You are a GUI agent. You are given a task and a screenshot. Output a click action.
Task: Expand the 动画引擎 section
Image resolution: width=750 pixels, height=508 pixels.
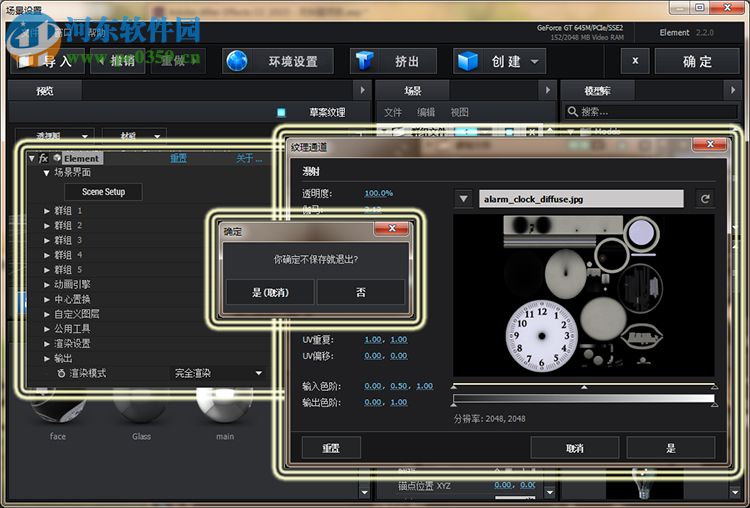[x=46, y=285]
